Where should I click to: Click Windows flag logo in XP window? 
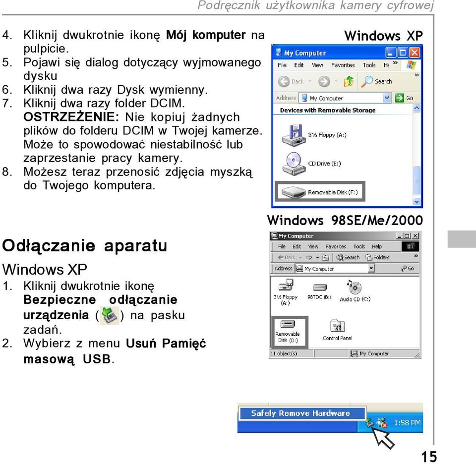point(411,65)
